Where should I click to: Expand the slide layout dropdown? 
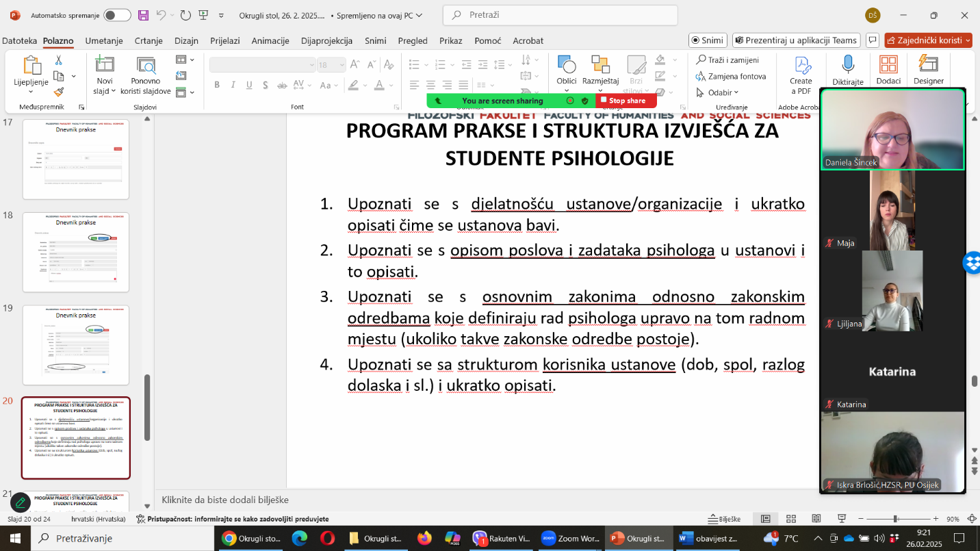185,60
